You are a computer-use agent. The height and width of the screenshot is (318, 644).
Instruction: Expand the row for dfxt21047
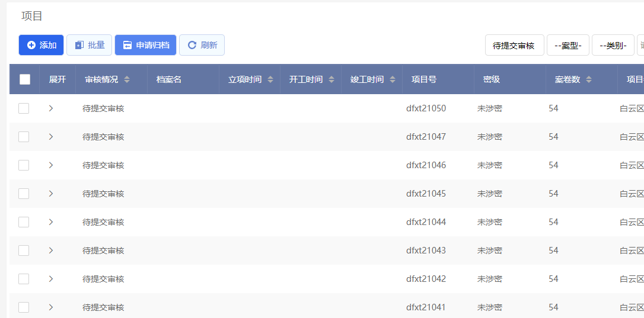coord(51,137)
